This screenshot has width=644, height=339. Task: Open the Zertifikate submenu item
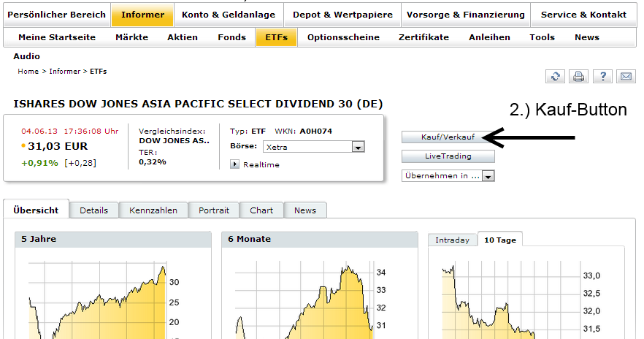[x=423, y=37]
